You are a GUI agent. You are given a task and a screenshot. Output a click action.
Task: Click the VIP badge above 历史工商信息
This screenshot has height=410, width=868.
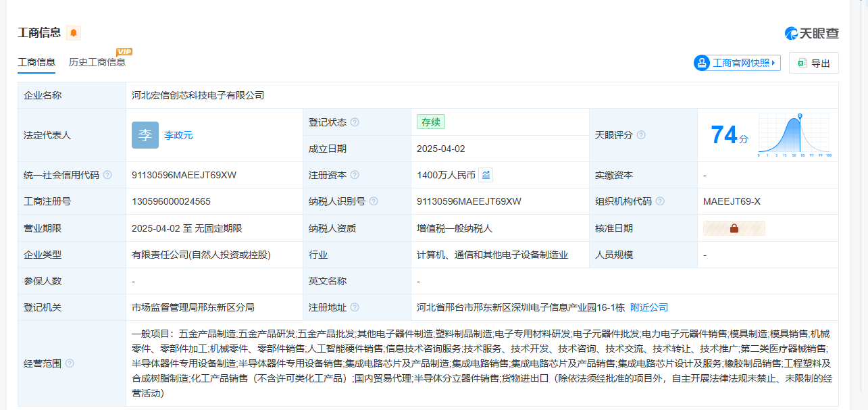tap(124, 51)
